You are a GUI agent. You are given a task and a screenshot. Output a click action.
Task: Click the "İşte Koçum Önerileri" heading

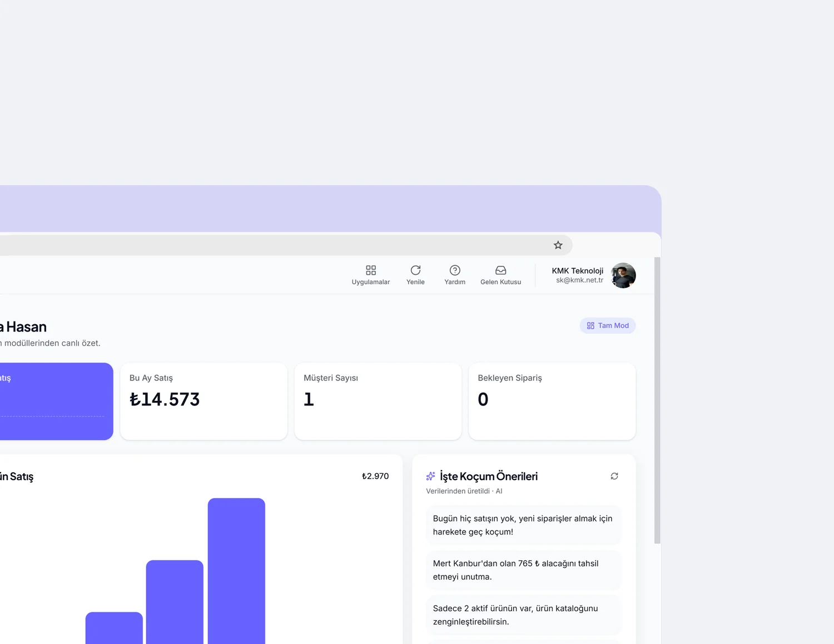489,476
